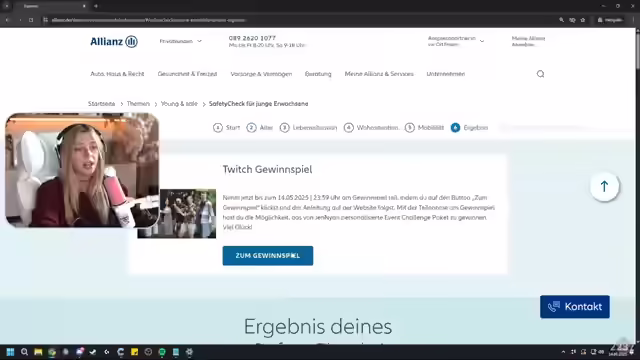The image size is (640, 360).
Task: Click the Kontakt floating button
Action: click(x=575, y=307)
